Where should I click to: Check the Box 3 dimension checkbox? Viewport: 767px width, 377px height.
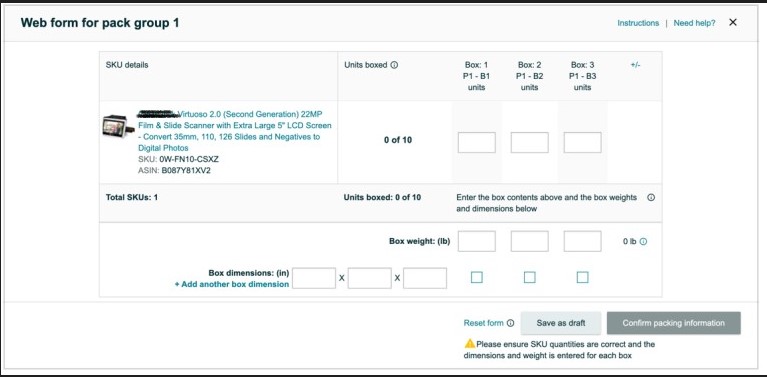[x=582, y=278]
